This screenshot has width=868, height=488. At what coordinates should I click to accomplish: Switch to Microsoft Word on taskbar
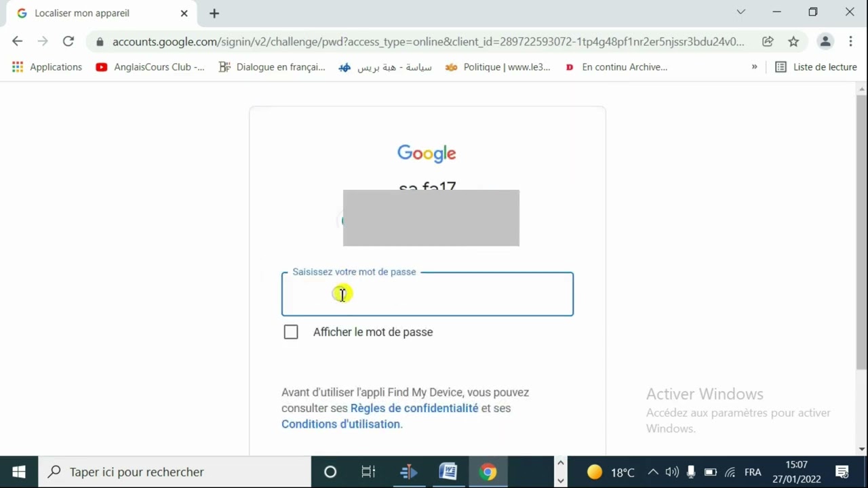448,472
